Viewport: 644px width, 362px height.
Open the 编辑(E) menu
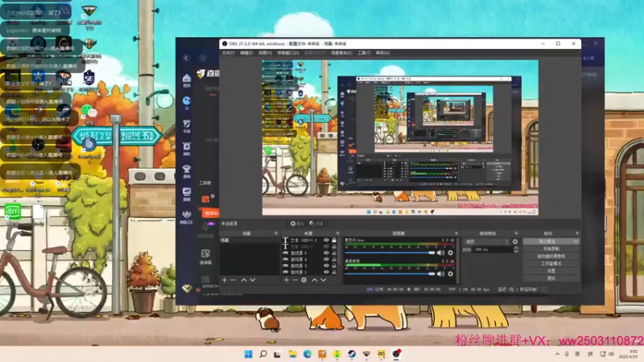[246, 53]
